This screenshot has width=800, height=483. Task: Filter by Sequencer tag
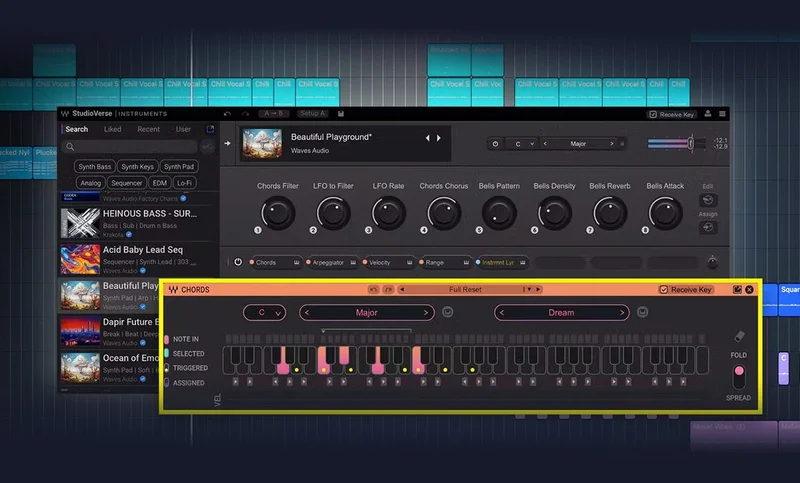pyautogui.click(x=127, y=183)
